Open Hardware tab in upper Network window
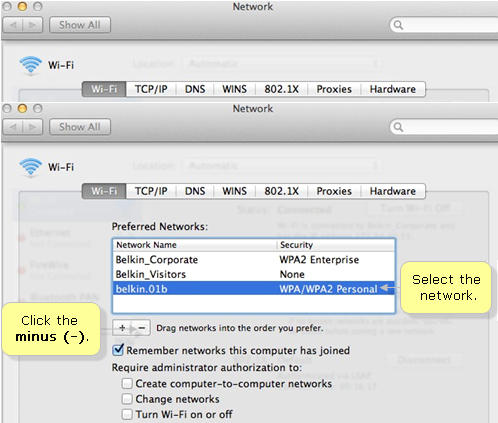 point(393,89)
